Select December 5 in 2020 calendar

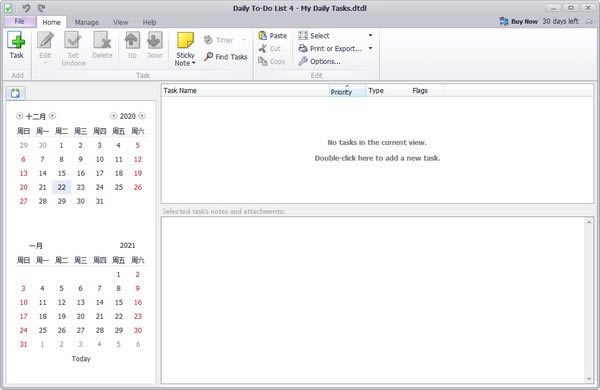[138, 145]
